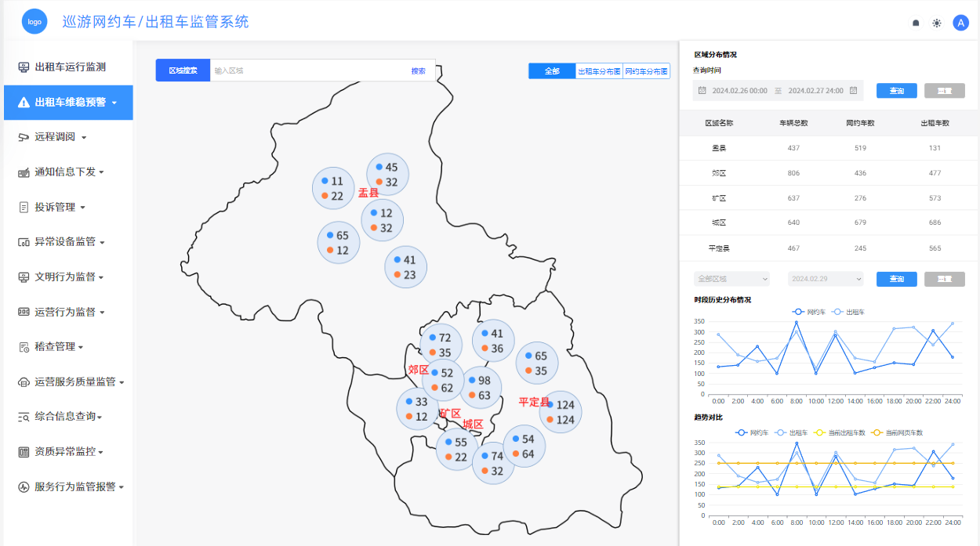
Task: Click the 远程调阅 camera icon
Action: 24,137
